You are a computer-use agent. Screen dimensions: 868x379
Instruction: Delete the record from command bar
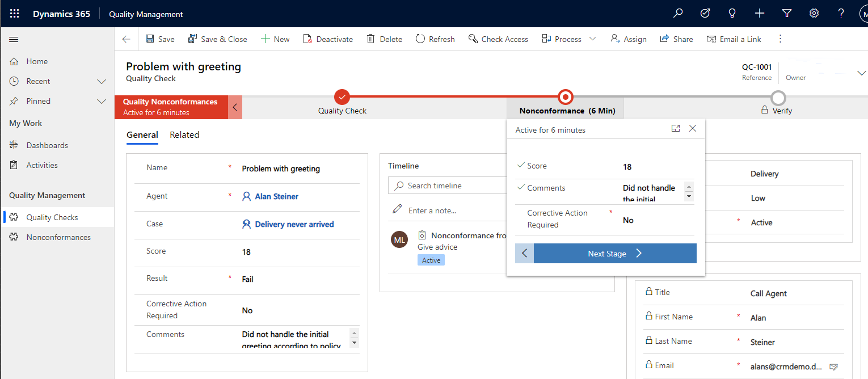point(385,39)
